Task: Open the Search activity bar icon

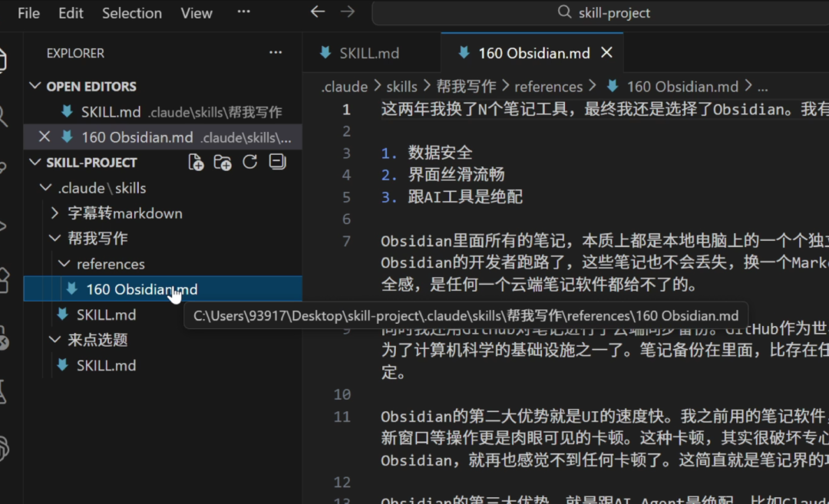Action: (3, 116)
